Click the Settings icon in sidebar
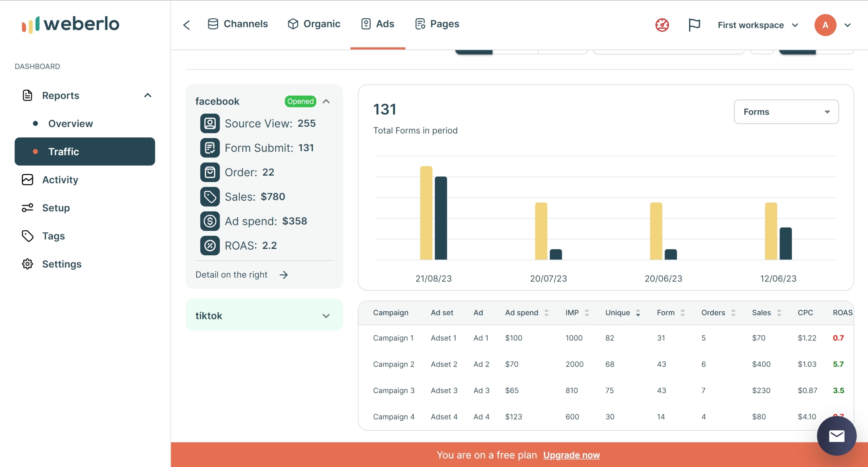The image size is (868, 467). click(27, 264)
